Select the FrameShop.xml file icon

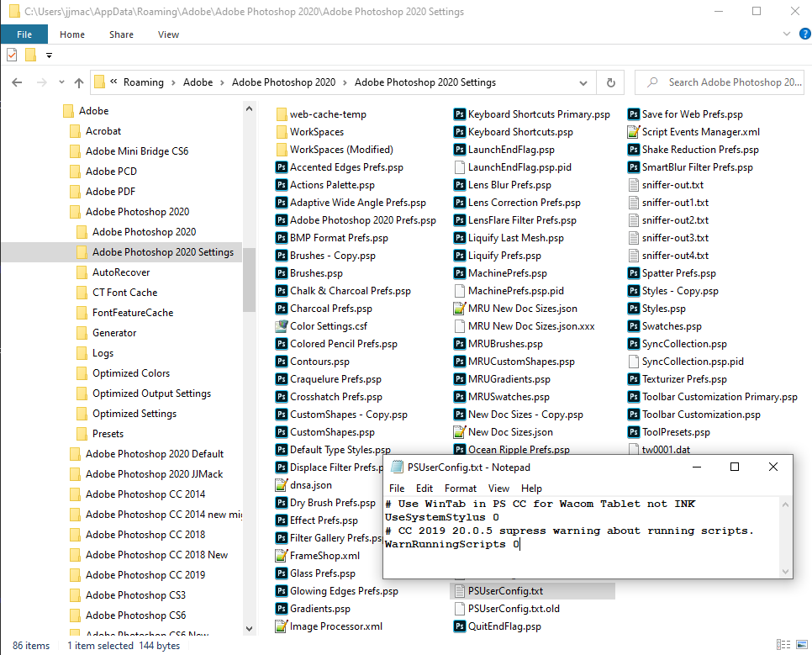[x=282, y=556]
